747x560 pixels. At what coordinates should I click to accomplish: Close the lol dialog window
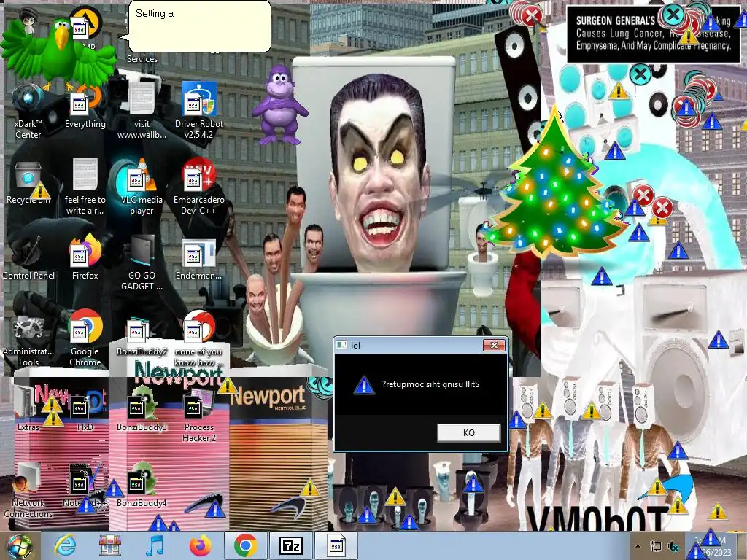[494, 345]
